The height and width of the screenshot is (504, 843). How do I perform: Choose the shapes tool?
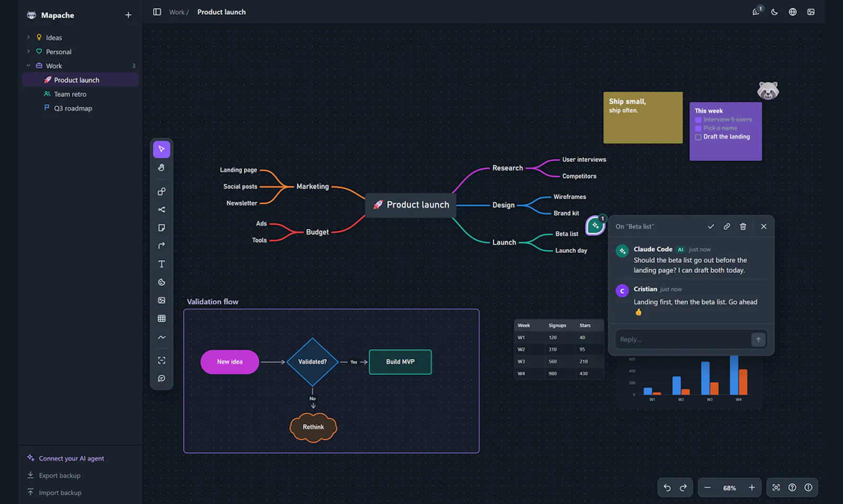tap(162, 192)
